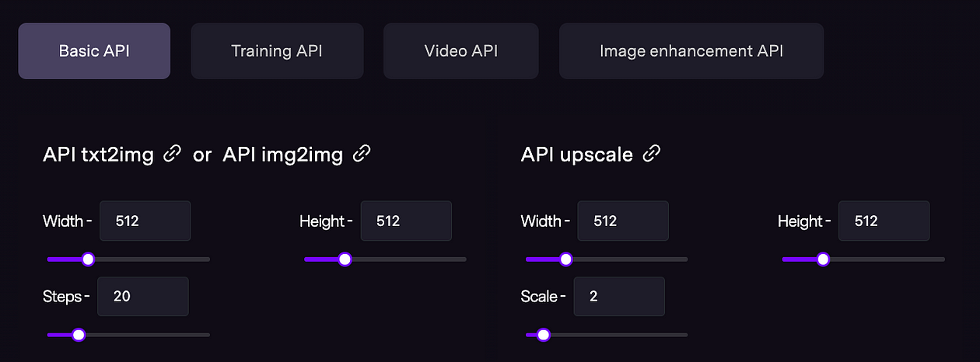
Task: Click the txt2img Height slider handle
Action: tap(345, 259)
